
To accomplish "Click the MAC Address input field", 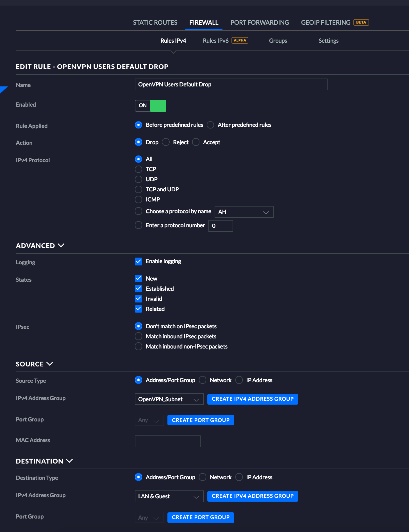I will tap(167, 441).
